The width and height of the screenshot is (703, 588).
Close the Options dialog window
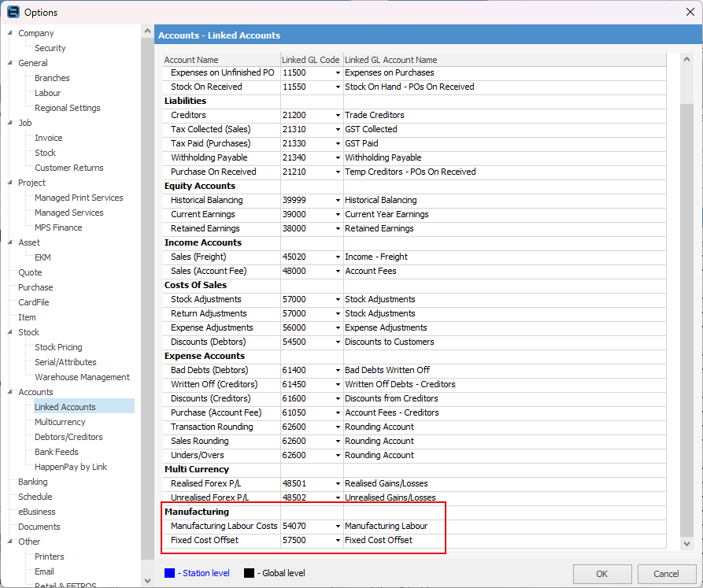point(690,12)
